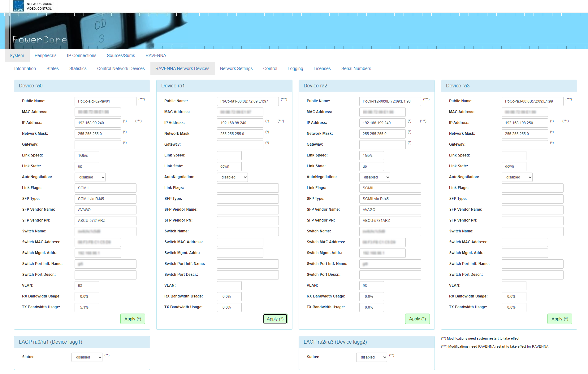The image size is (588, 374).
Task: Select the Licenses sub-tab
Action: pyautogui.click(x=322, y=68)
